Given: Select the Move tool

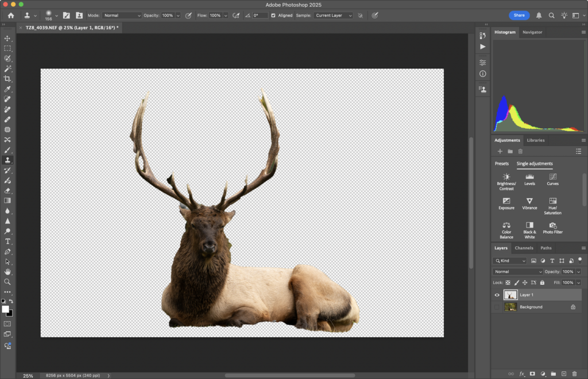Looking at the screenshot, I should click(7, 38).
